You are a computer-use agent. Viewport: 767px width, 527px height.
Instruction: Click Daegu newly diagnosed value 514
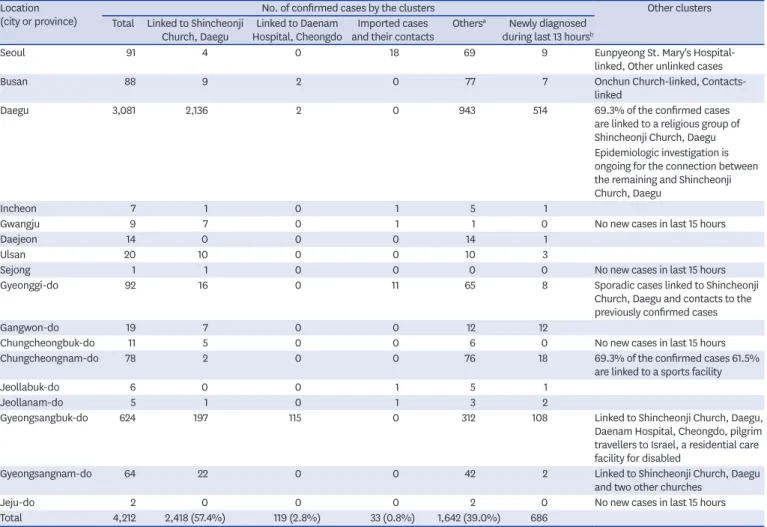[x=540, y=110]
